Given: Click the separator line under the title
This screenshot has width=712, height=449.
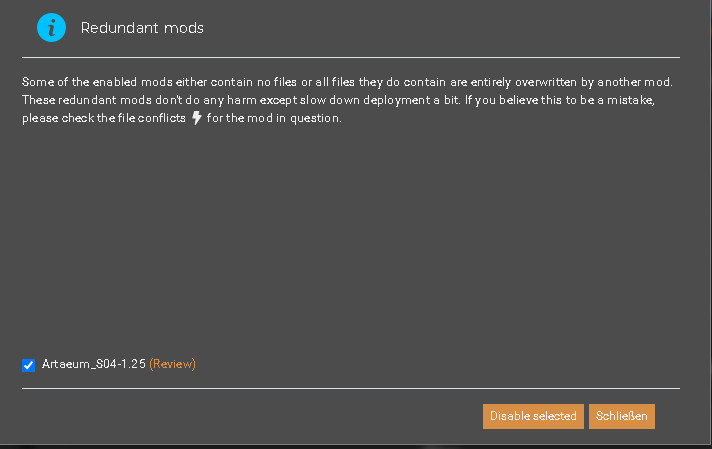Looking at the screenshot, I should [350, 57].
